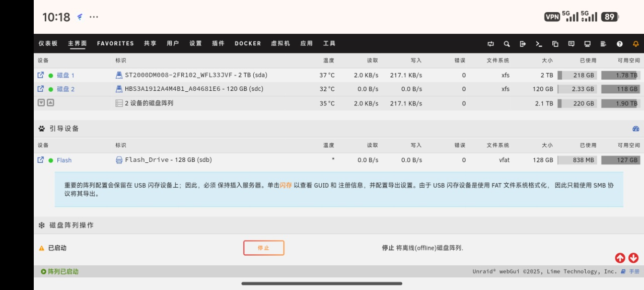Spin down all disks with down arrow
Viewport: 644px width, 290px height.
coord(41,103)
